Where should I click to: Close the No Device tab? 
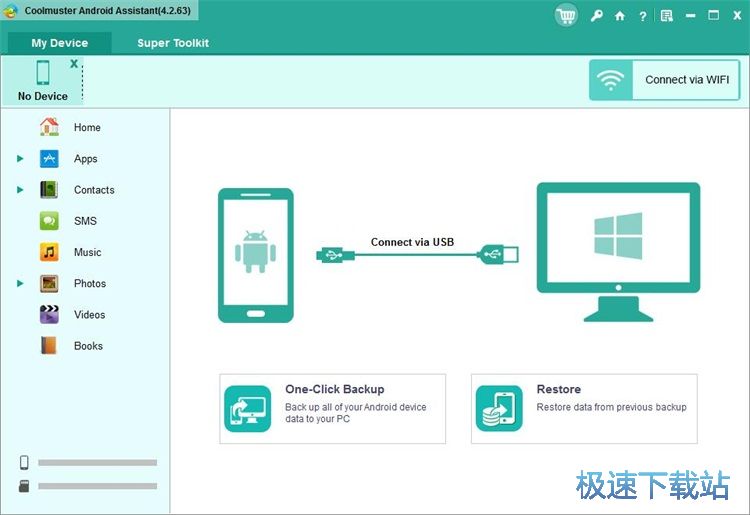tap(74, 64)
